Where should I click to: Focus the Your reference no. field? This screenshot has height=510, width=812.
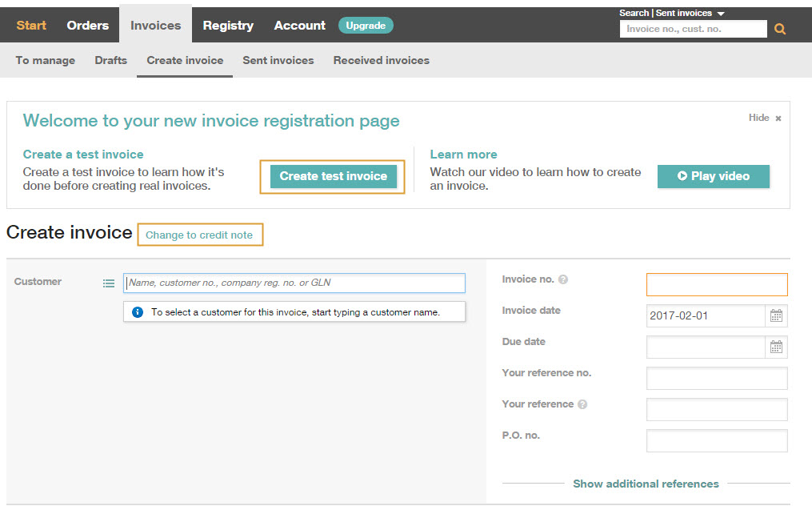717,379
